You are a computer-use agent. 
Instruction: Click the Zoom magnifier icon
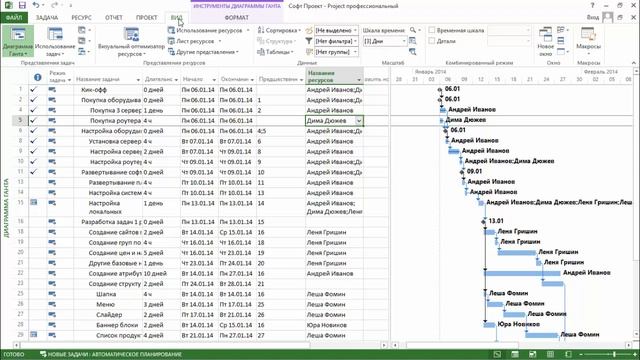413,30
